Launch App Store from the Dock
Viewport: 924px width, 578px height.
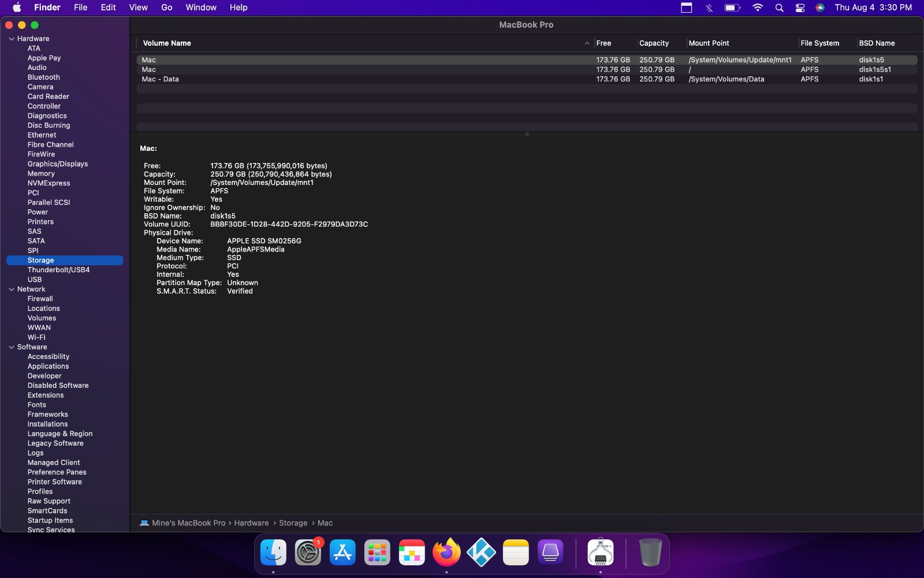coord(342,553)
